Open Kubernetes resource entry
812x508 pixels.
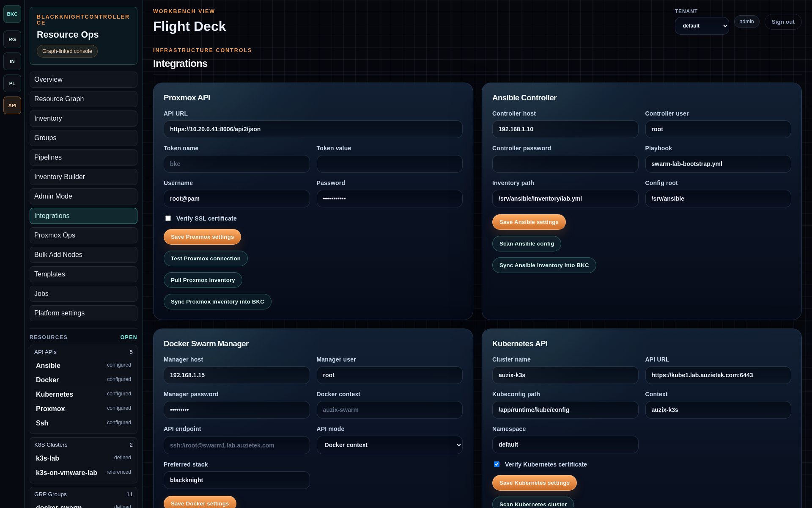[x=83, y=394]
